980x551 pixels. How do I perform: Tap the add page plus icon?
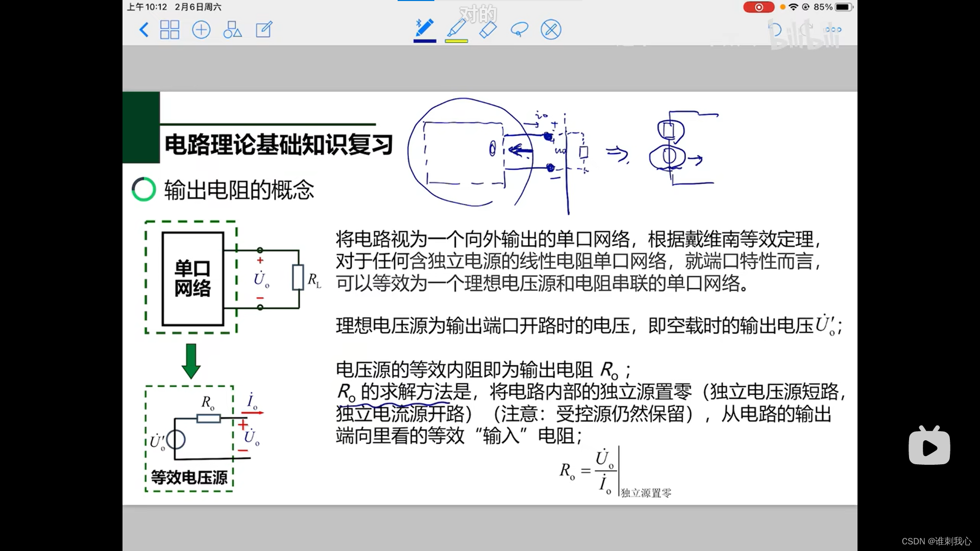pyautogui.click(x=201, y=30)
